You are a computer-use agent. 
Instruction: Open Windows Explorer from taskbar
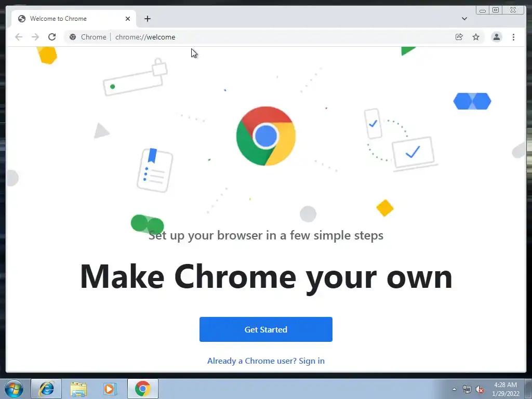click(x=78, y=389)
